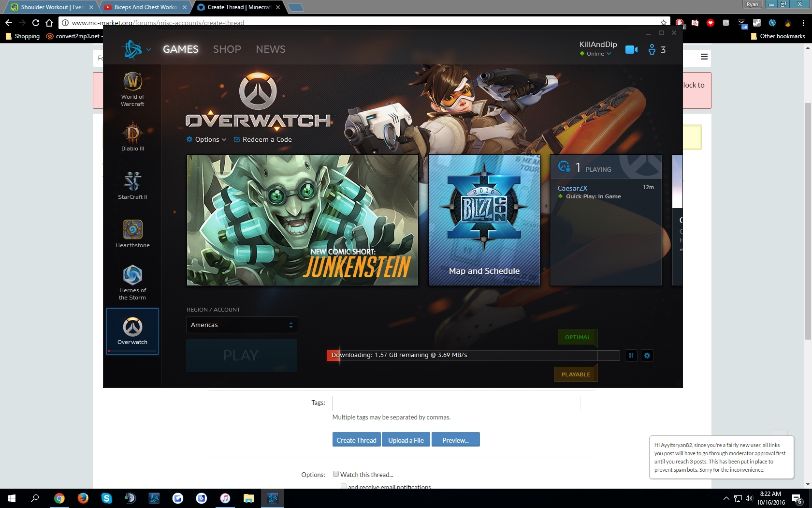Select Heroes of the Storm in sidebar

click(132, 283)
